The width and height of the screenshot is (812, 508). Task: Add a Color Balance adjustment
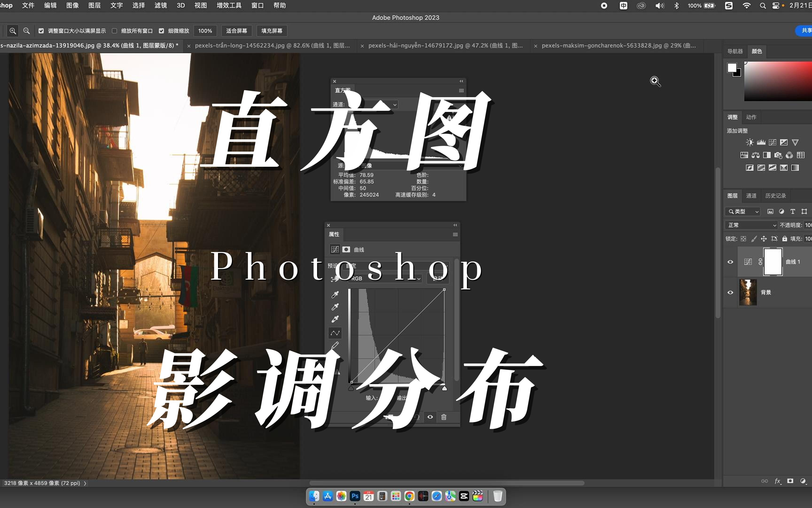point(756,155)
